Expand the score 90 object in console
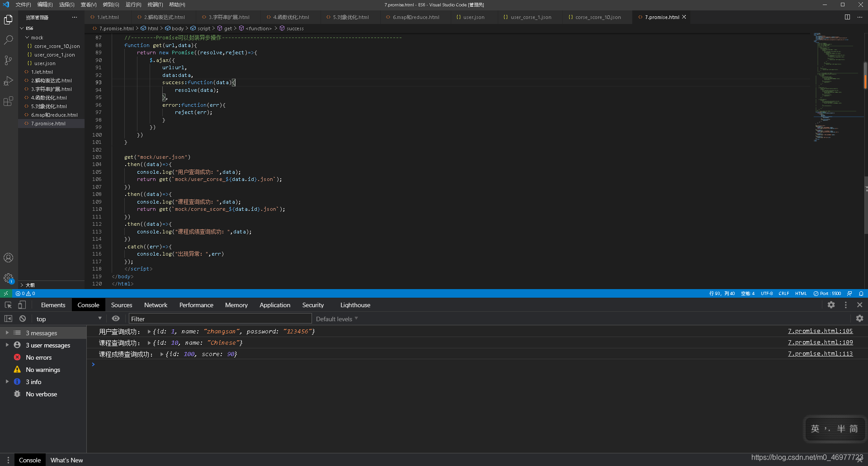Image resolution: width=868 pixels, height=466 pixels. 162,354
